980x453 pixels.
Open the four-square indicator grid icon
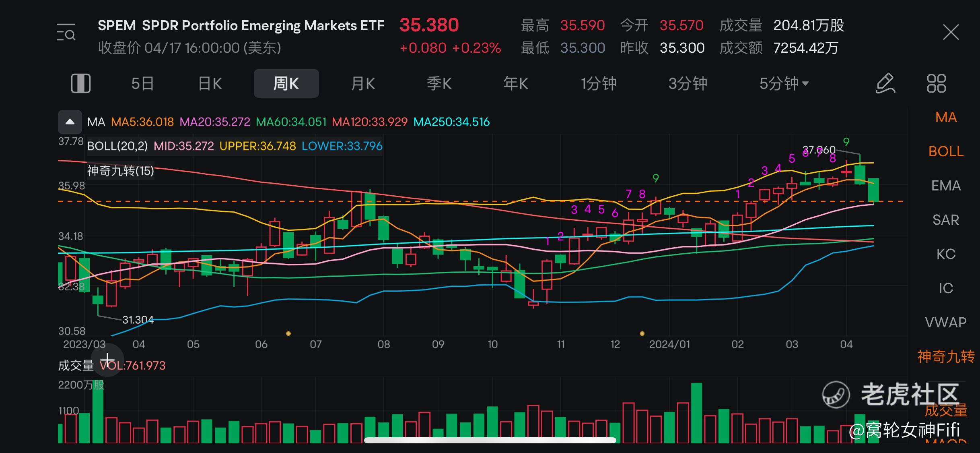936,83
